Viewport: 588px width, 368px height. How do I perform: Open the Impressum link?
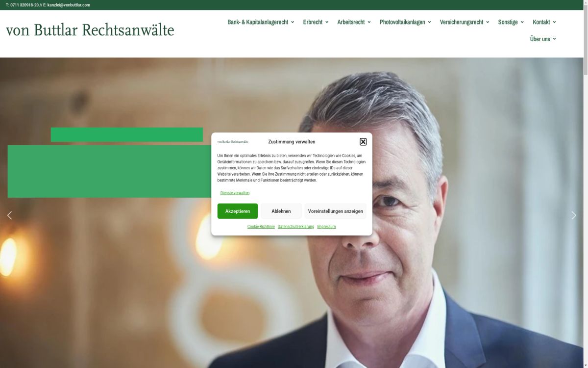click(326, 227)
